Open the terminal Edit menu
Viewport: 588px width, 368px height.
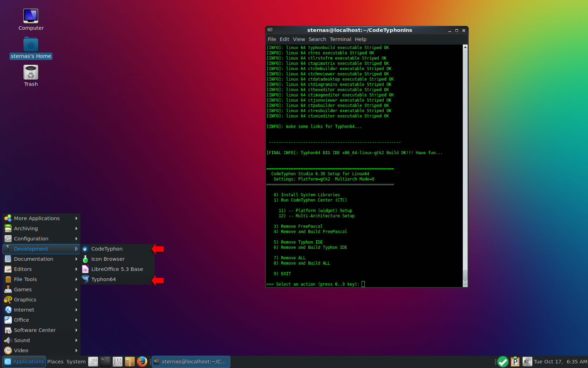coord(284,39)
